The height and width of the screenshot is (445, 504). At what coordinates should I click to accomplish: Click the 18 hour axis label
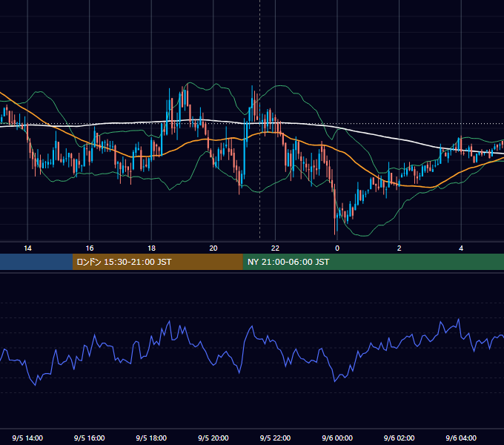pos(151,248)
